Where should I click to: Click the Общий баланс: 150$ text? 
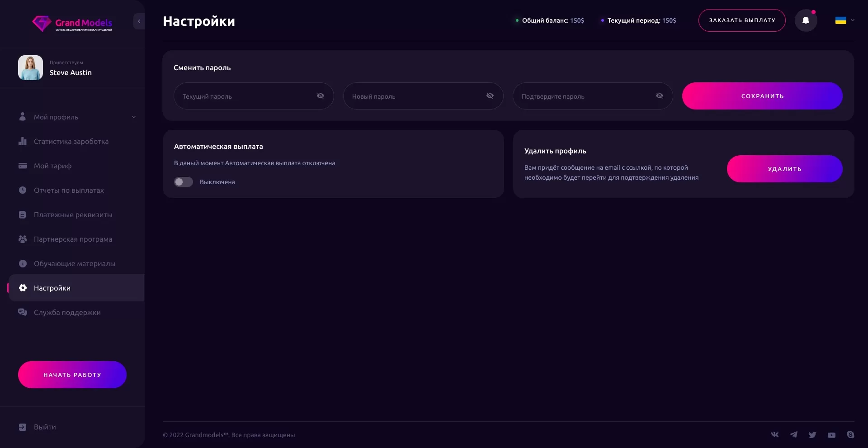(x=553, y=20)
